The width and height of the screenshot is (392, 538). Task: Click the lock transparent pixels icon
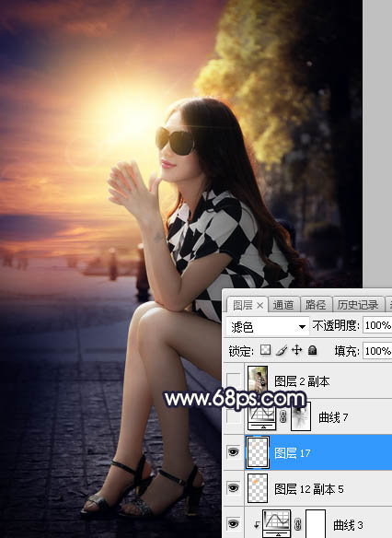click(x=266, y=350)
